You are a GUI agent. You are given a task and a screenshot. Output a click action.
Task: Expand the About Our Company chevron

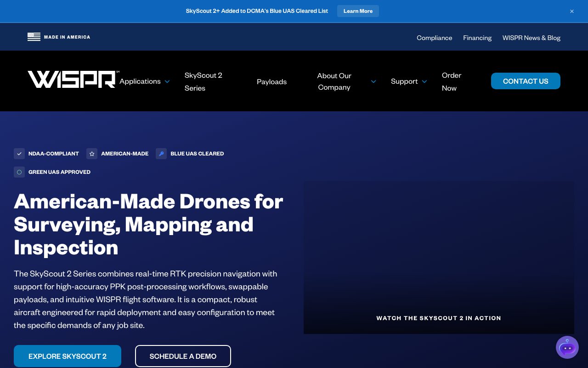pos(373,81)
